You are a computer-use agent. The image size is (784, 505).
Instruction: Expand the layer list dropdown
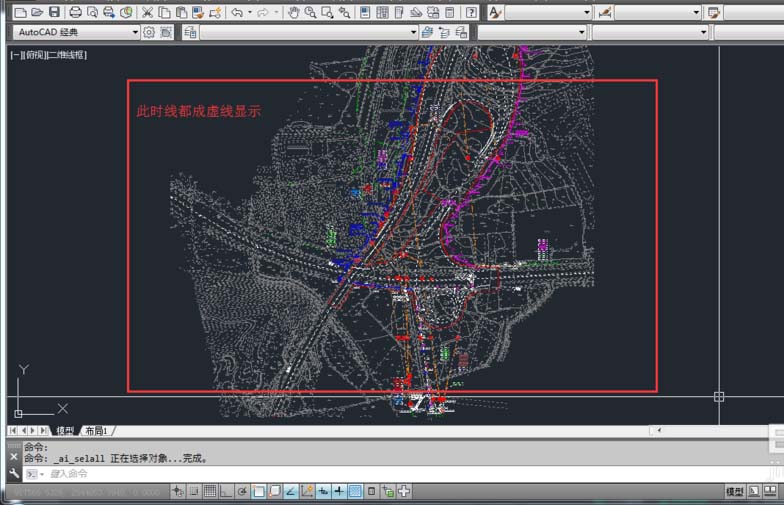coord(413,32)
